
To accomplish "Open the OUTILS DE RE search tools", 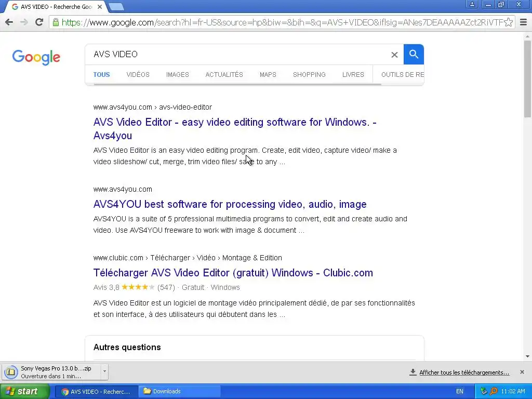I will point(403,75).
